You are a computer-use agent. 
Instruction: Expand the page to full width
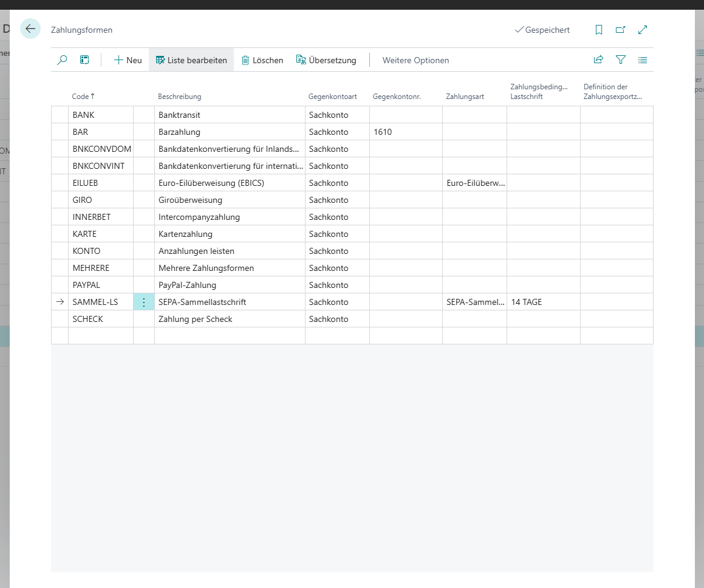(x=643, y=30)
